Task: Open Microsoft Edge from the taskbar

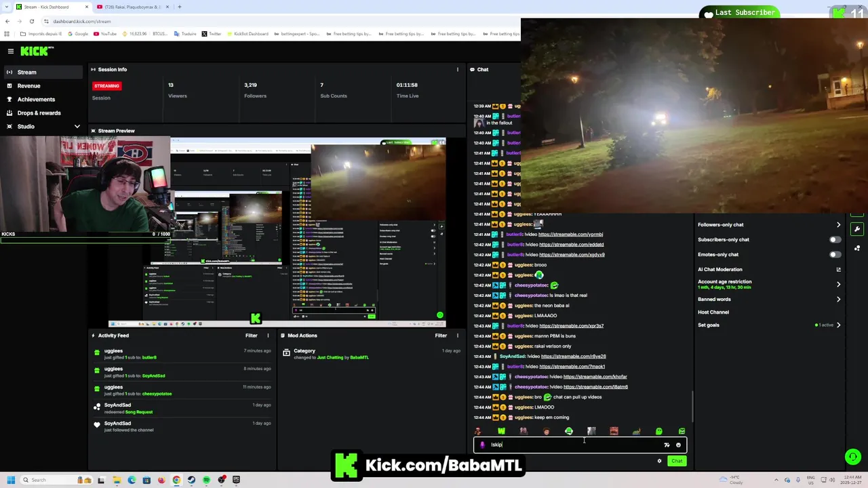Action: (132, 480)
